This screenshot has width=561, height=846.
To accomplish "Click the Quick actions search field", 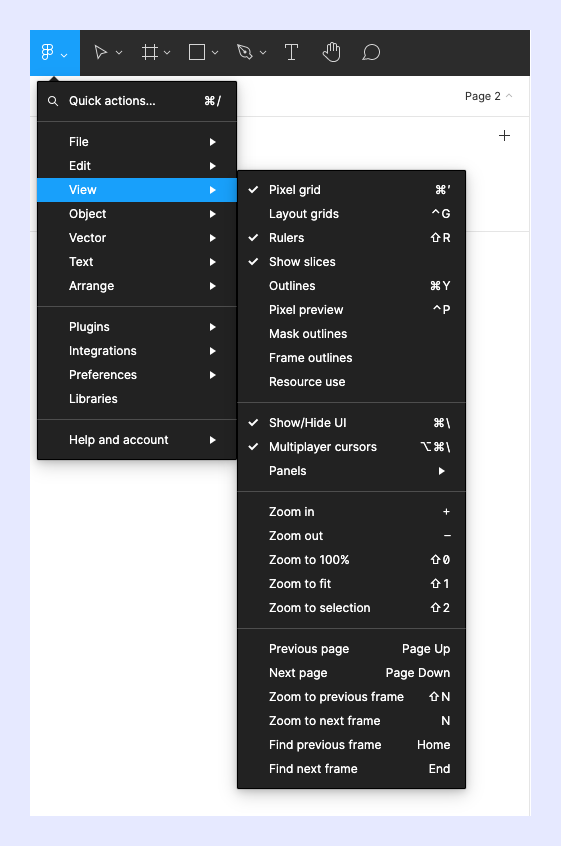I will coord(137,101).
